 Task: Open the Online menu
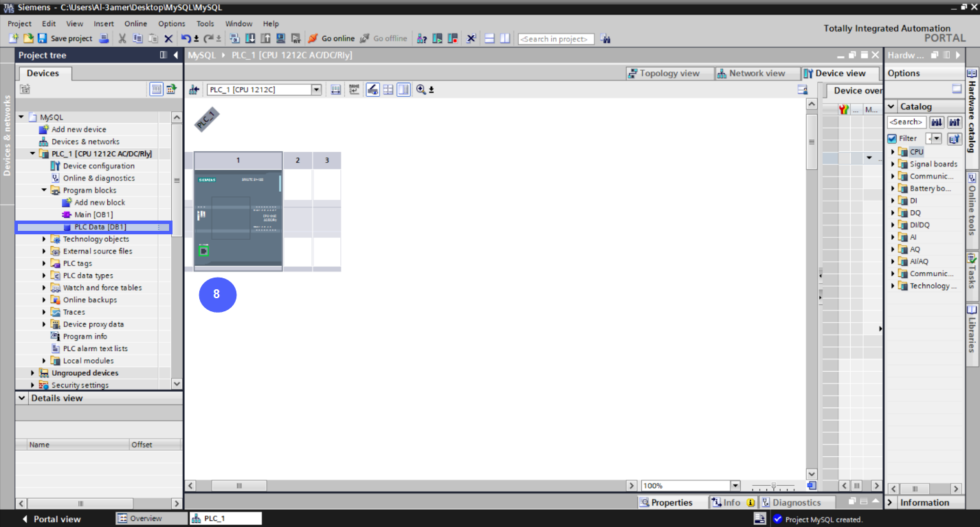(136, 23)
